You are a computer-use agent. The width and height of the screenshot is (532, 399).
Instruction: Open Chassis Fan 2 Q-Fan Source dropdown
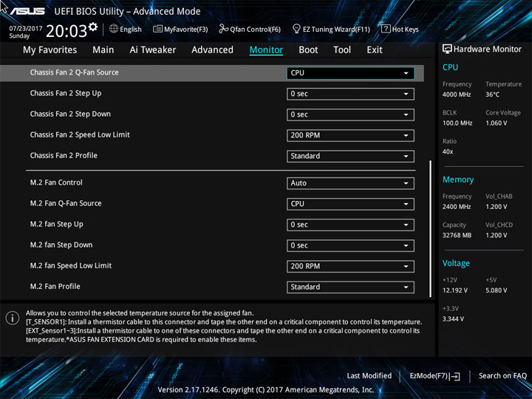pos(350,73)
